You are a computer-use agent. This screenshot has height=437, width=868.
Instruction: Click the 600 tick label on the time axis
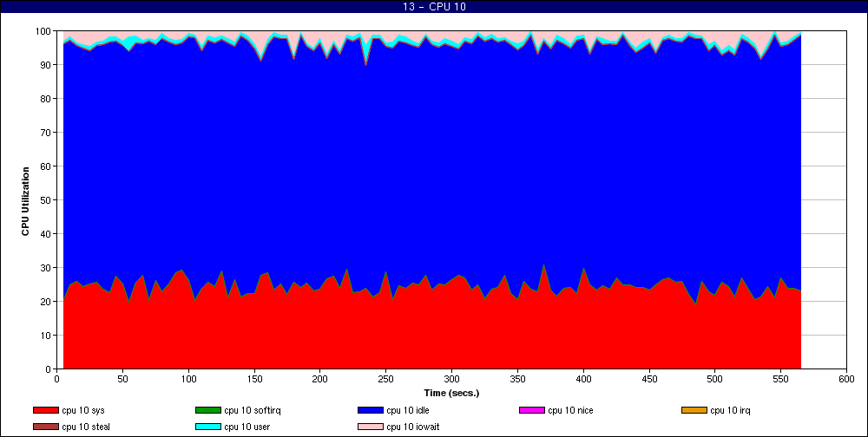846,380
